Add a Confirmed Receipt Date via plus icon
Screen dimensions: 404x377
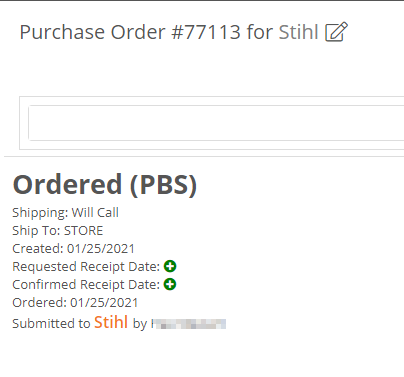point(170,284)
